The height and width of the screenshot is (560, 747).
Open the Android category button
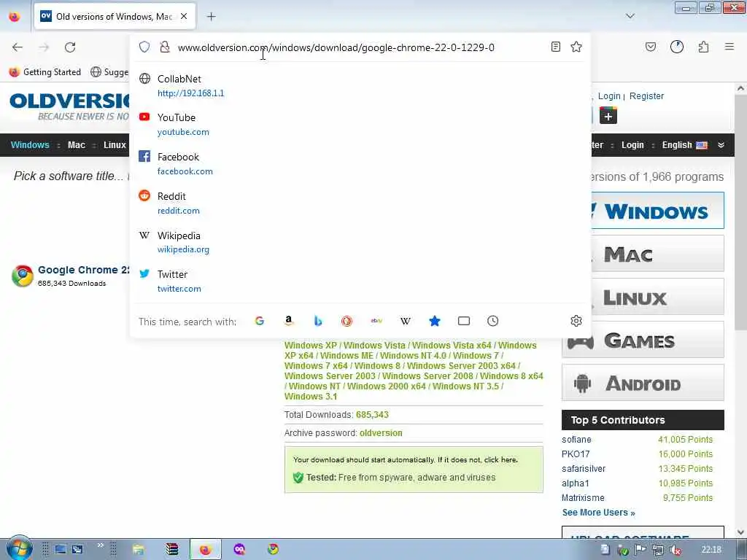(x=643, y=383)
